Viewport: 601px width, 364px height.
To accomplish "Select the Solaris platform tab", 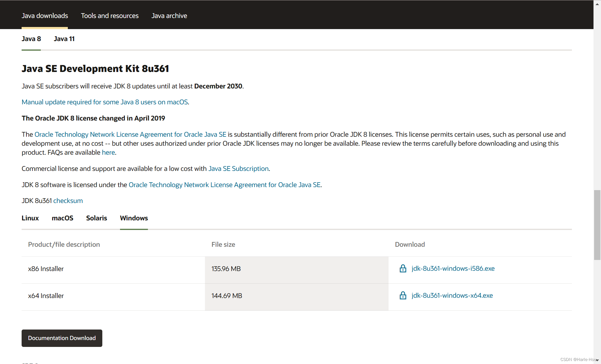I will [x=97, y=218].
